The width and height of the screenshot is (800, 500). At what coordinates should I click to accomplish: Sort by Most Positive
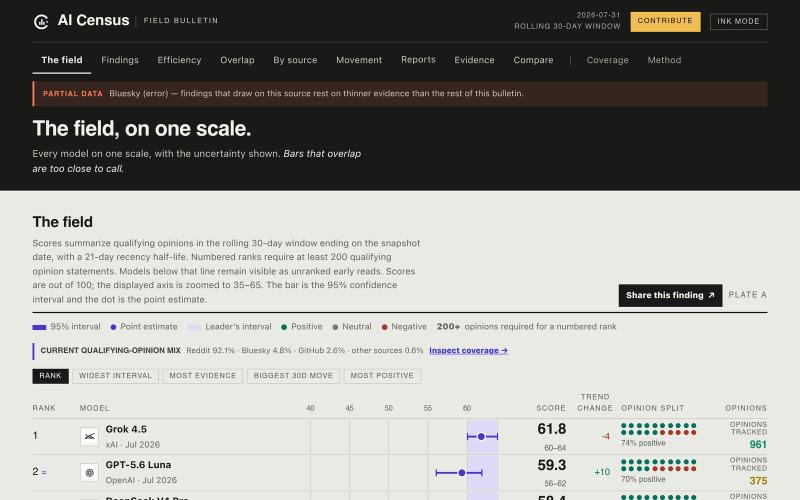[x=382, y=376]
